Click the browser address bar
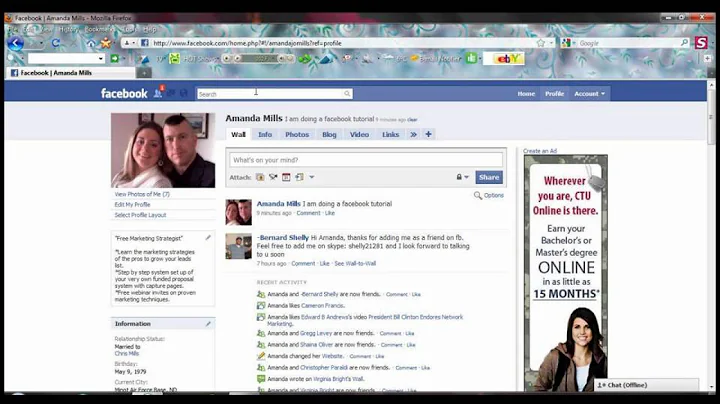The width and height of the screenshot is (720, 404). tap(339, 43)
